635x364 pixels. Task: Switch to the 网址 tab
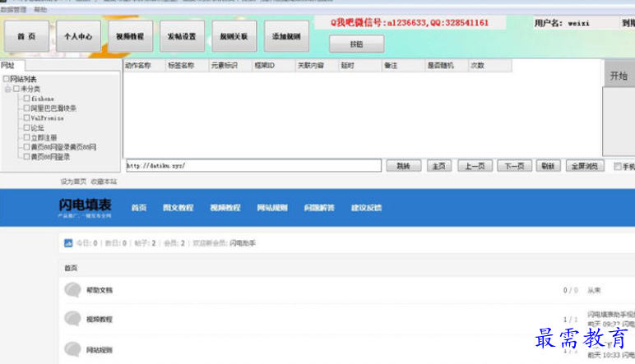(x=8, y=65)
